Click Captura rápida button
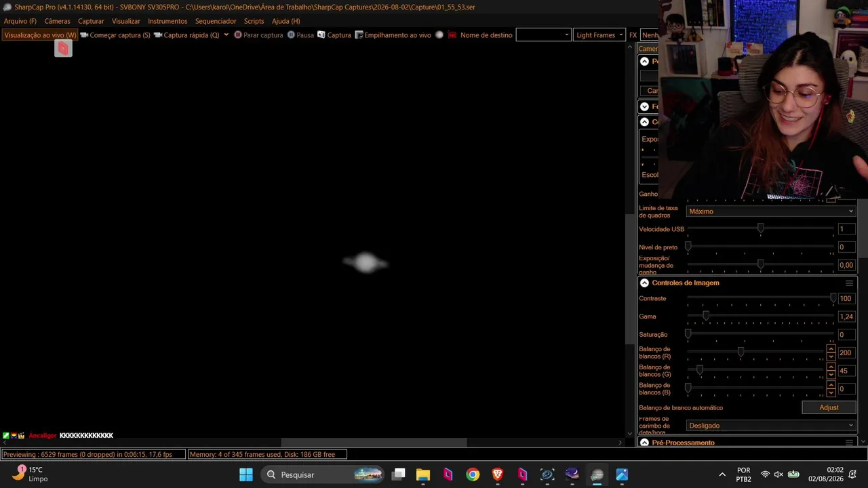868x488 pixels. click(x=187, y=35)
